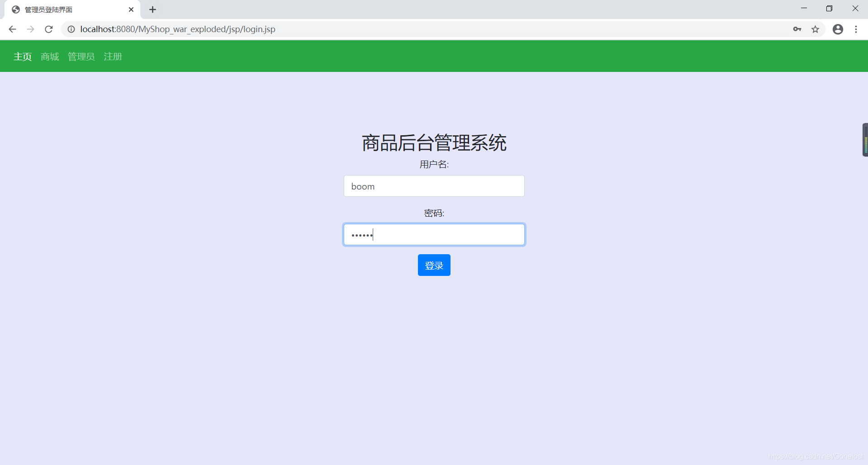Viewport: 868px width, 465px height.
Task: Minimize the browser window
Action: (804, 9)
